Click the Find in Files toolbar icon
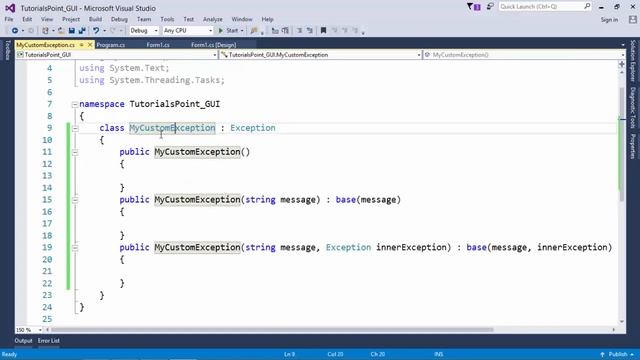Image resolution: width=640 pixels, height=360 pixels. (x=254, y=31)
